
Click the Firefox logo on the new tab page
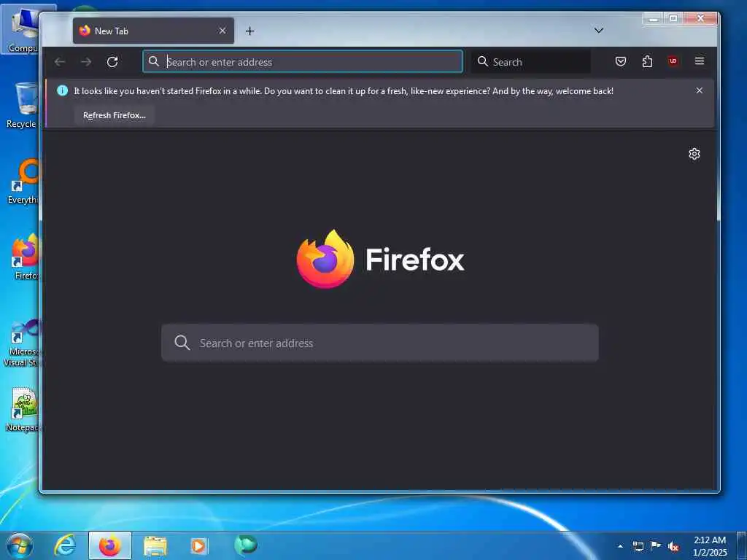pos(379,259)
